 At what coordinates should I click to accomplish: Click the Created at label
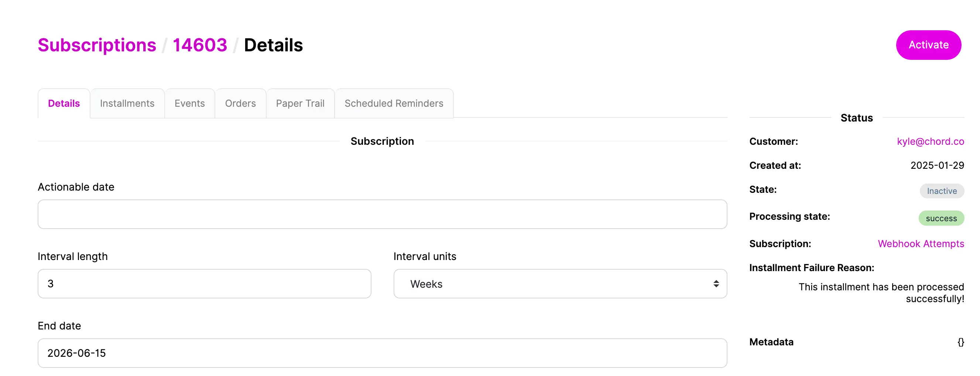775,165
